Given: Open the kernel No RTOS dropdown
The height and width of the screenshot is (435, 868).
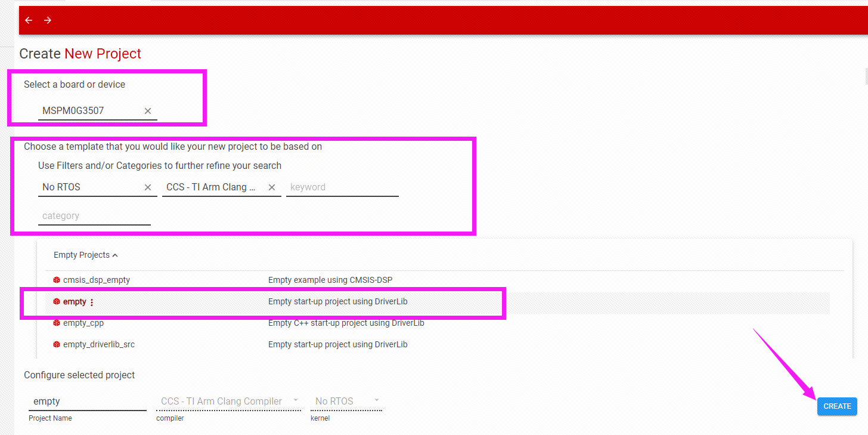Looking at the screenshot, I should [347, 401].
